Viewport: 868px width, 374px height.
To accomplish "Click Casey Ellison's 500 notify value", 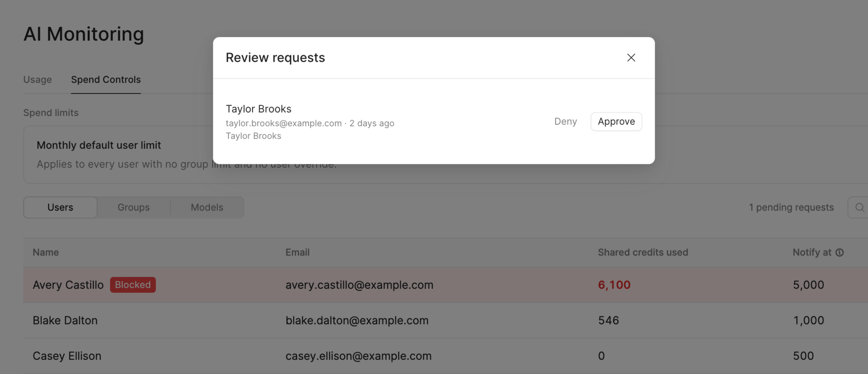I will [803, 356].
